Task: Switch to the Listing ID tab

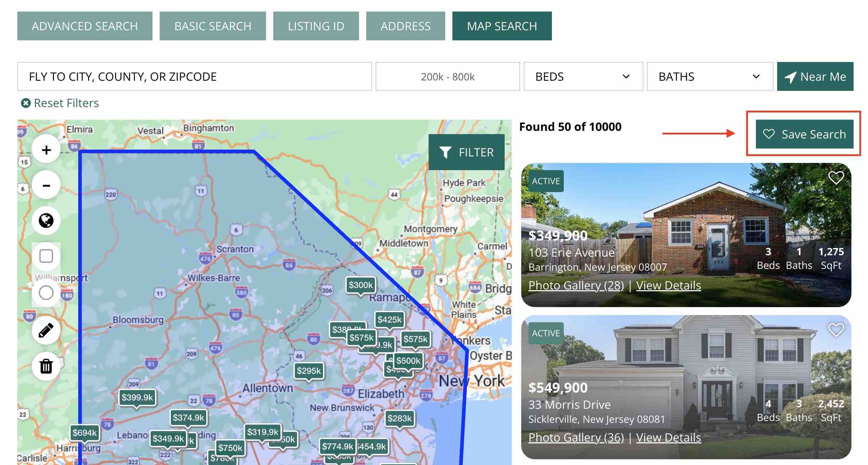Action: coord(316,26)
